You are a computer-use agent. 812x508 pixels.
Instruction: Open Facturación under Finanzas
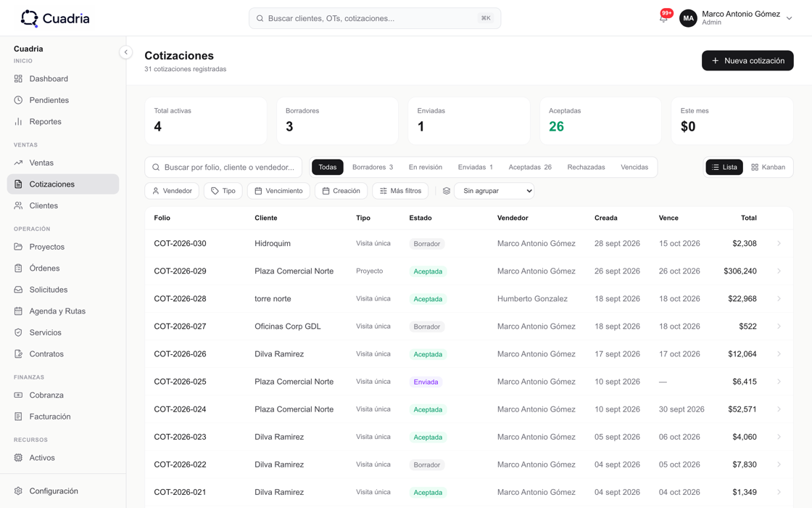pos(62,417)
